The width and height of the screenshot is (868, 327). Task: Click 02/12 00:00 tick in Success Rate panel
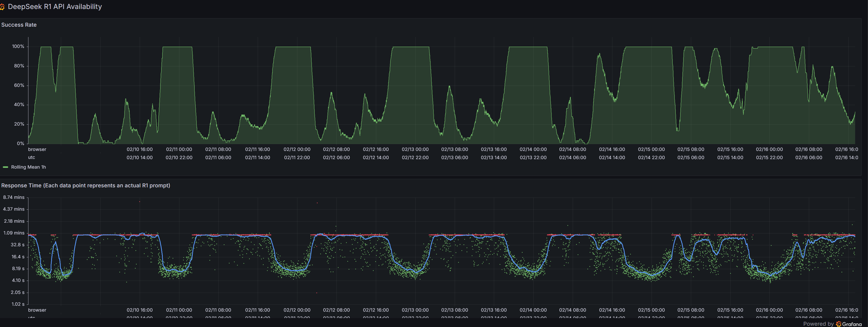click(x=297, y=149)
